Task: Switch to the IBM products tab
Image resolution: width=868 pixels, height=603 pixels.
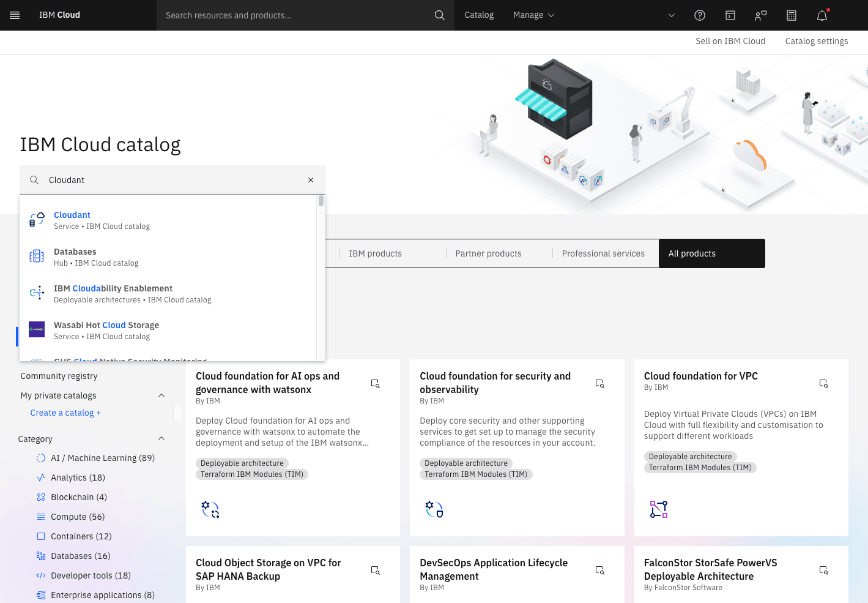Action: click(x=376, y=253)
